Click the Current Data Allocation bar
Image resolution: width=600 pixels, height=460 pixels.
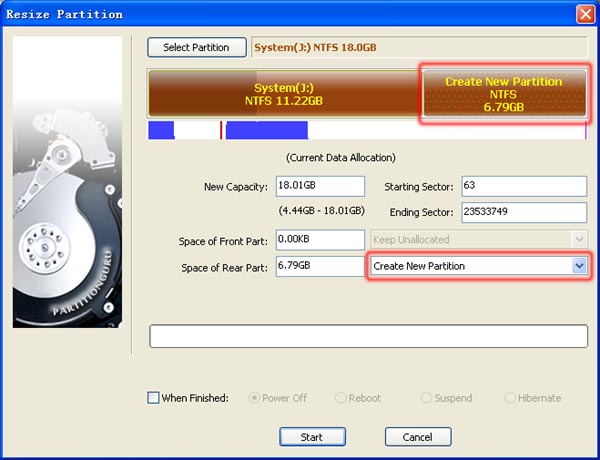367,130
